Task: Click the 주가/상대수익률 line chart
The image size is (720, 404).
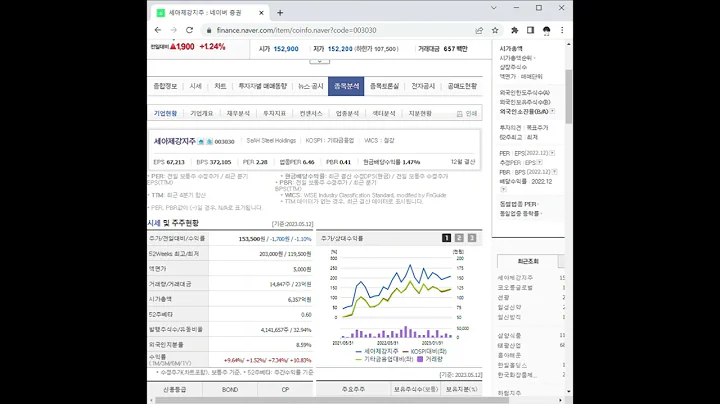Action: pos(398,294)
